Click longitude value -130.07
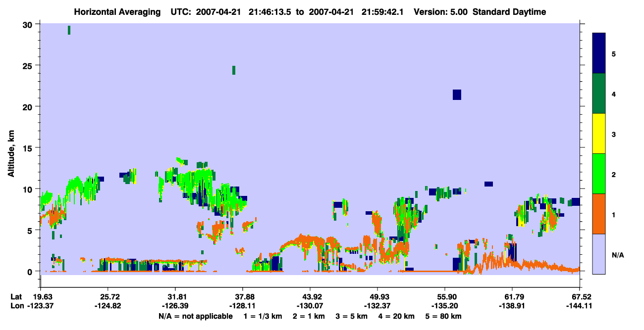This screenshot has height=330, width=644. 310,306
